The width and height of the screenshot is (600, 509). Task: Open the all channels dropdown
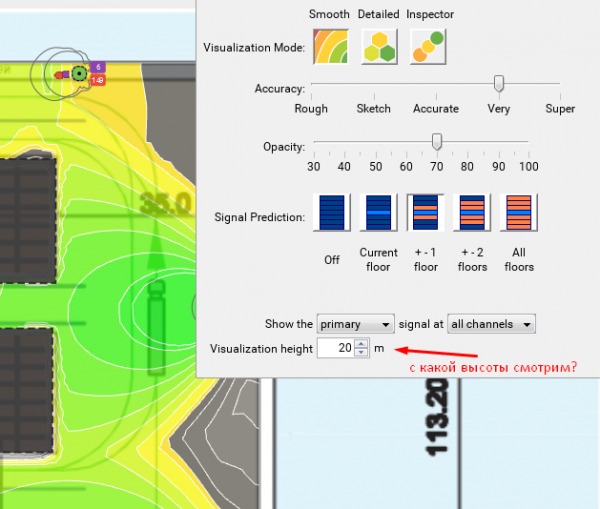point(491,324)
